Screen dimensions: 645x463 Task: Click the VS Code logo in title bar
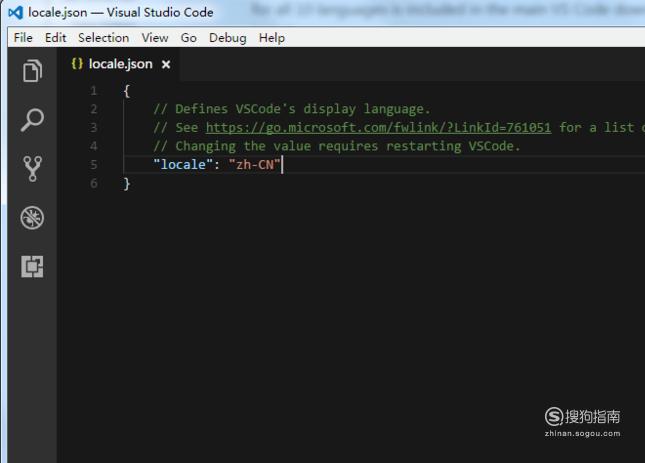pyautogui.click(x=16, y=13)
